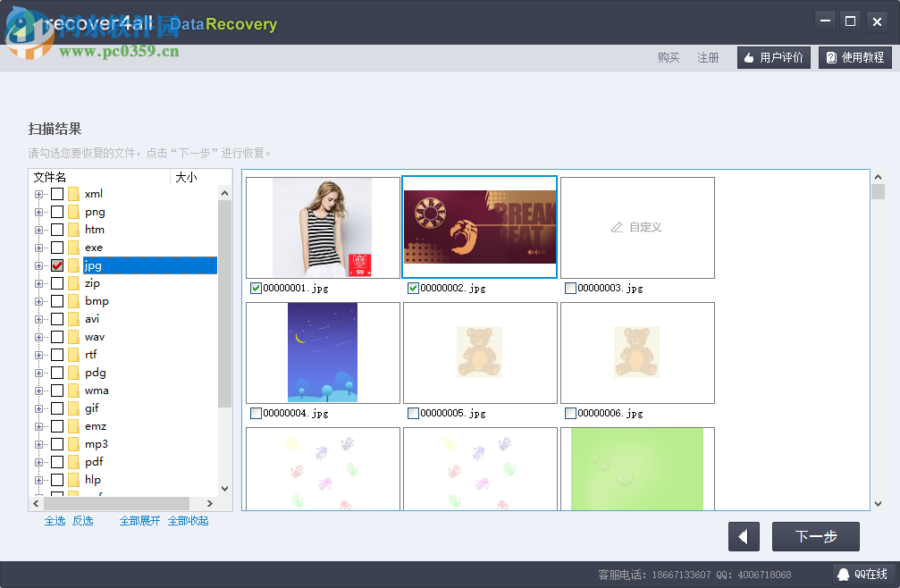
Task: Click the 全选 select-all link
Action: 55,520
